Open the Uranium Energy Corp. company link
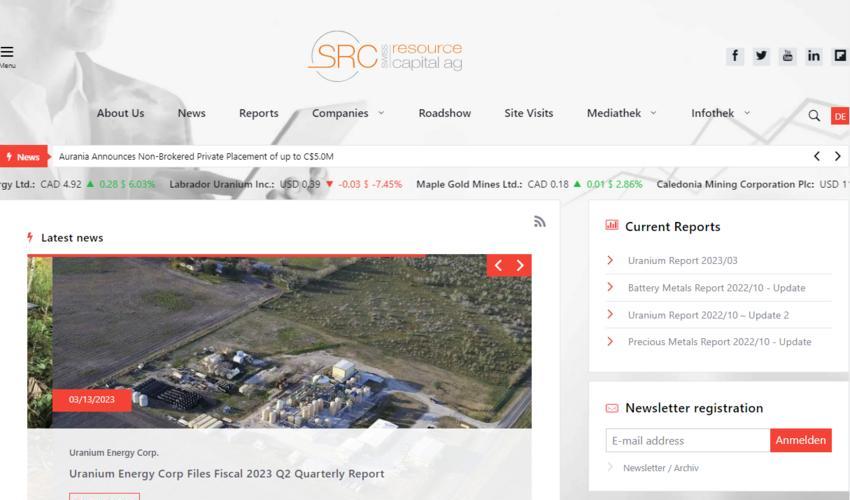The width and height of the screenshot is (850, 500). [114, 453]
